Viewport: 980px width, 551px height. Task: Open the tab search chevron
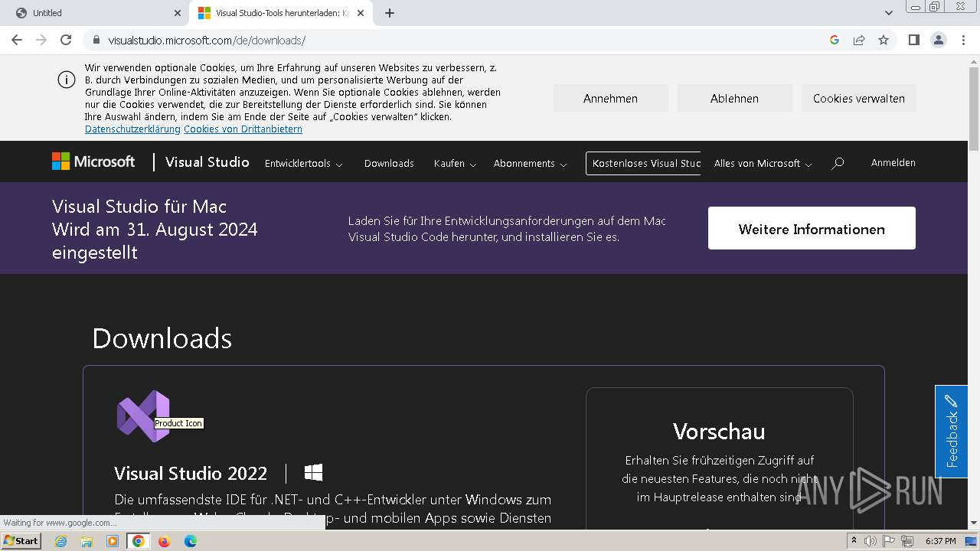click(x=888, y=13)
